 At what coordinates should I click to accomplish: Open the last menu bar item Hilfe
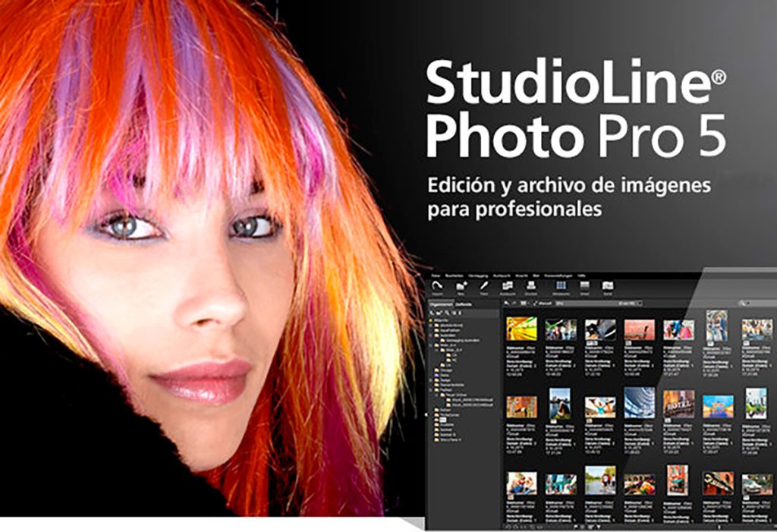(581, 275)
